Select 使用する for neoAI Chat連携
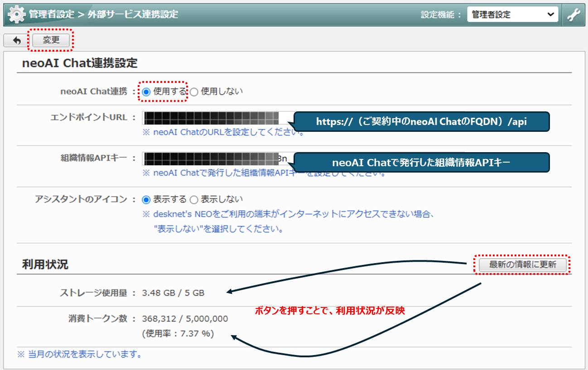This screenshot has width=588, height=370. click(x=146, y=91)
